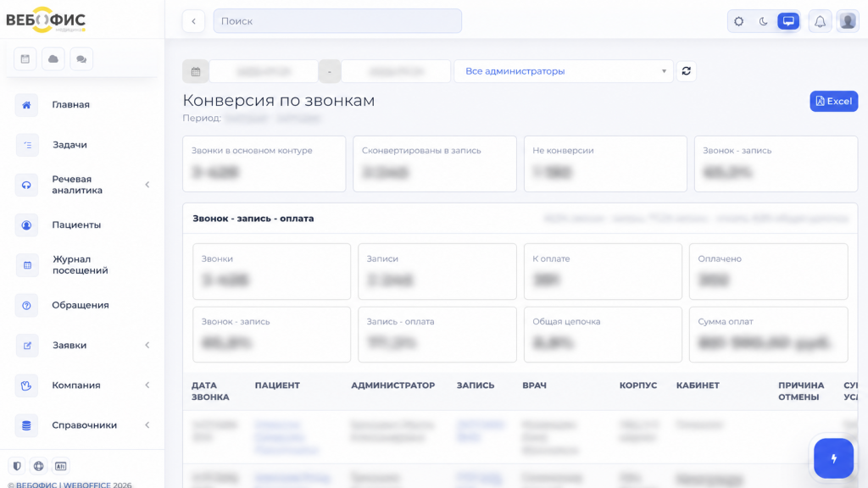Click floating lightning quick action button
This screenshot has height=488, width=868.
click(x=834, y=458)
